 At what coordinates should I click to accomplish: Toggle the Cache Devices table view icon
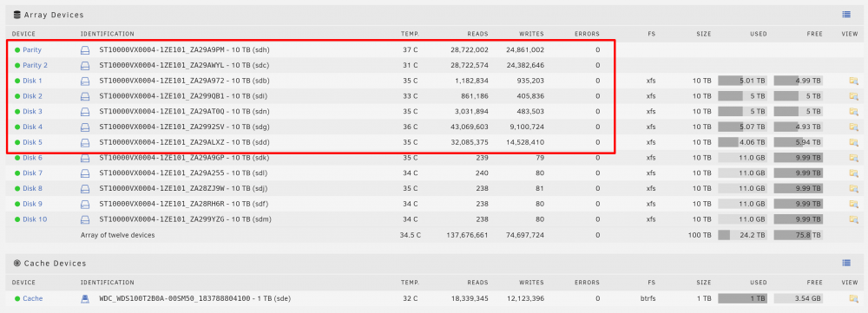click(845, 263)
